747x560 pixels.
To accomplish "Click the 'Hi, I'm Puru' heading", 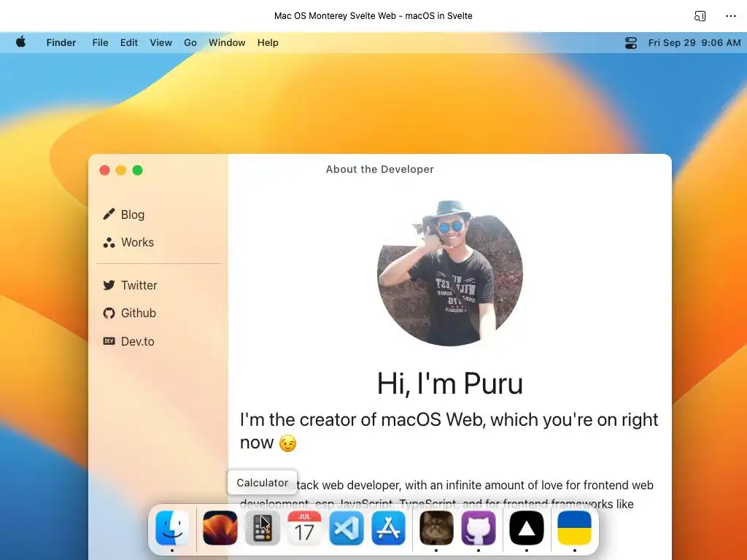I will (450, 384).
